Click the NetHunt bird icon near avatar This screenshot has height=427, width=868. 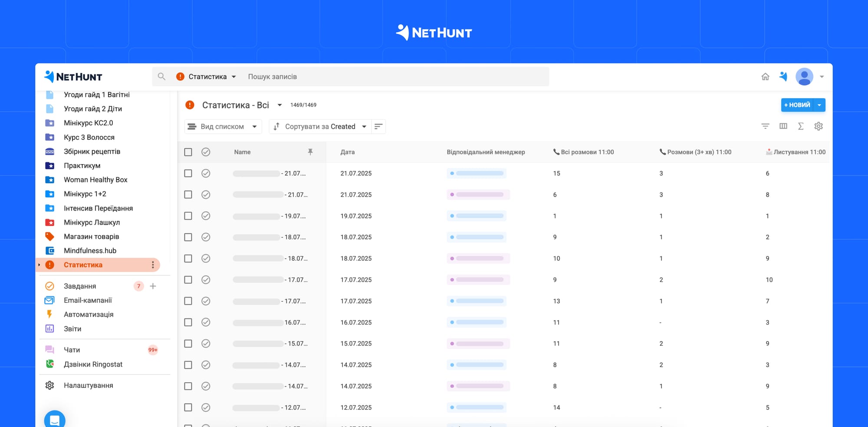783,76
